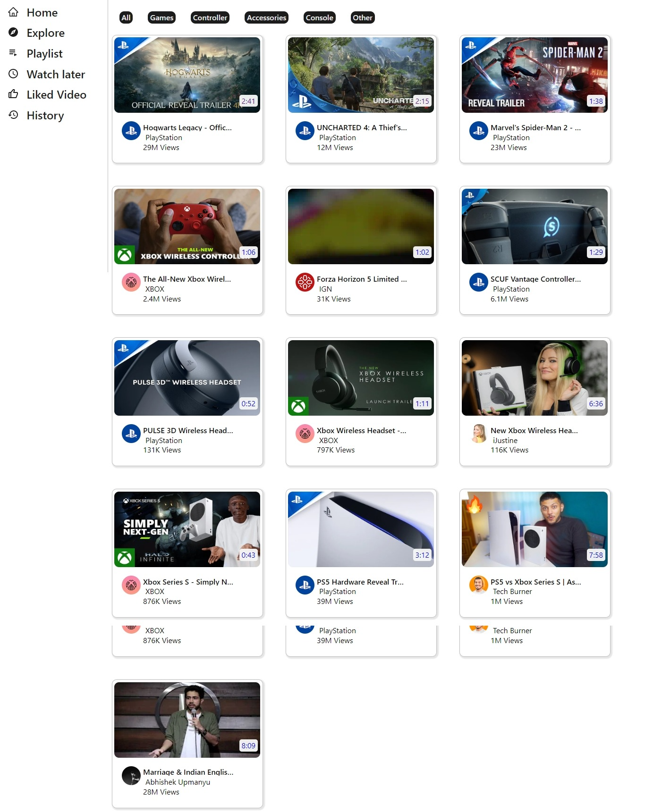This screenshot has height=812, width=645.
Task: Play the SCUF Vantage Controller thumbnail
Action: pyautogui.click(x=535, y=226)
